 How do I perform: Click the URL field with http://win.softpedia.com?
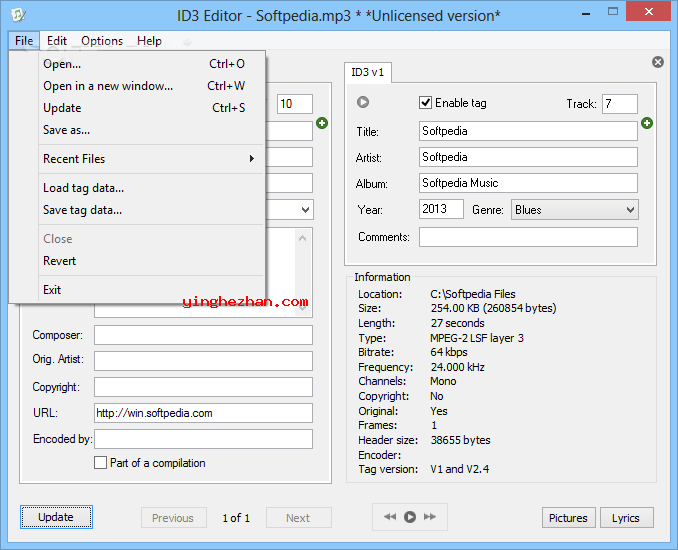[x=203, y=413]
